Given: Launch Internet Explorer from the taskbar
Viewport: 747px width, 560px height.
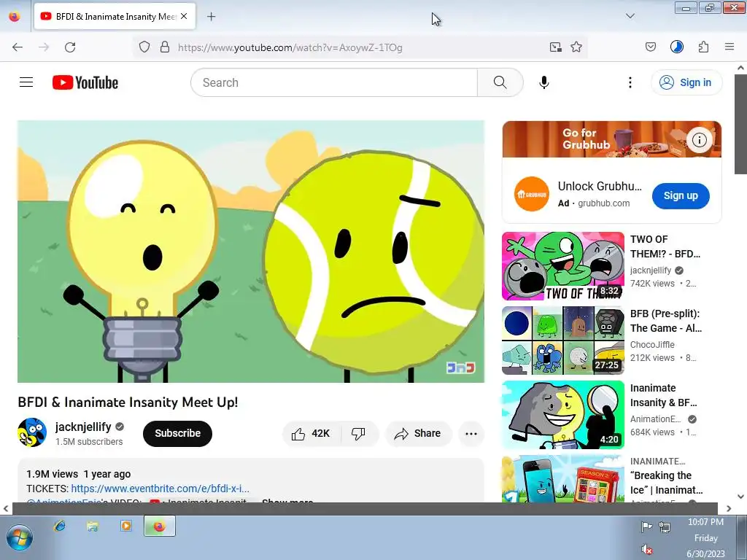Looking at the screenshot, I should coord(59,526).
